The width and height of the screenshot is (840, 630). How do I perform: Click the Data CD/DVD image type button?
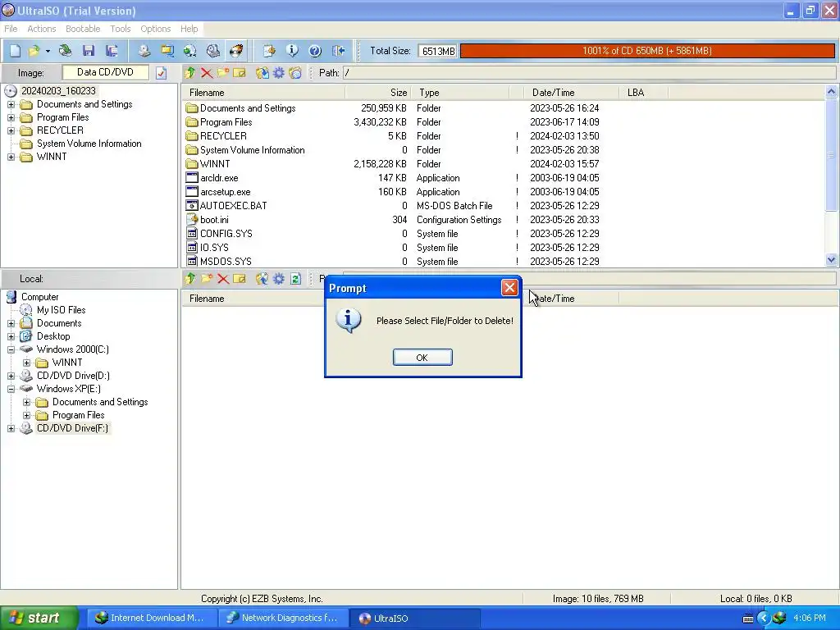click(x=105, y=72)
